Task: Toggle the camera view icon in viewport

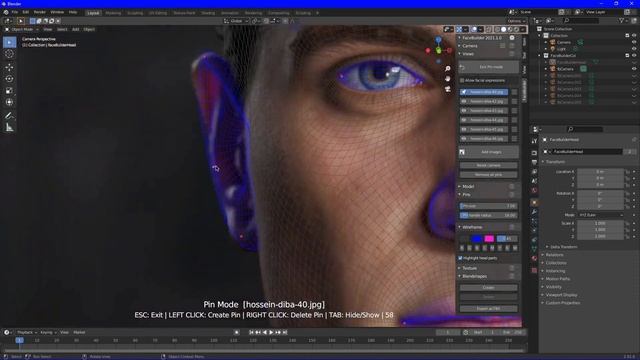Action: [x=448, y=89]
